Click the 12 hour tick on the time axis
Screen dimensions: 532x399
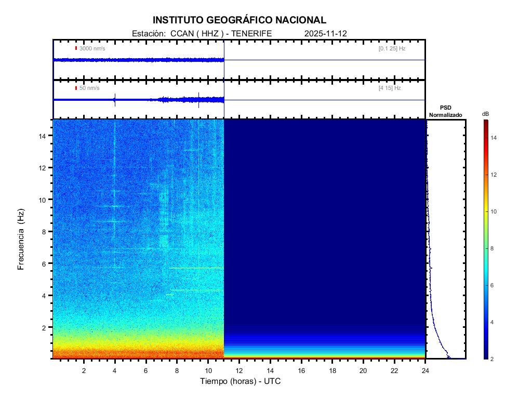(x=239, y=369)
